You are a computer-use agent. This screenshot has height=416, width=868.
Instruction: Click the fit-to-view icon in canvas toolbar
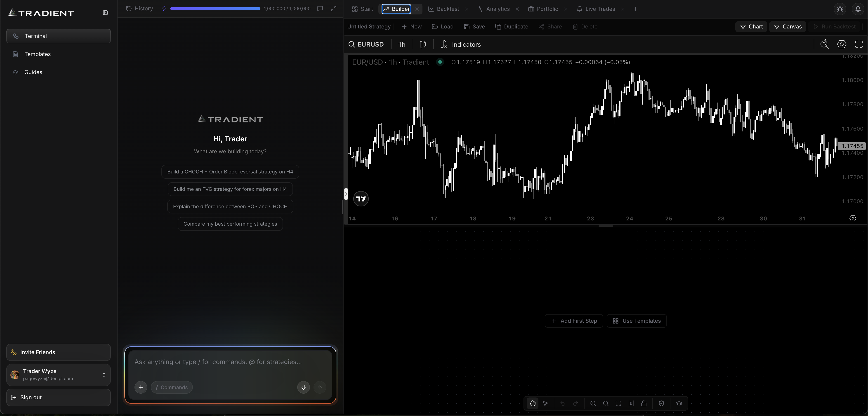coord(618,403)
